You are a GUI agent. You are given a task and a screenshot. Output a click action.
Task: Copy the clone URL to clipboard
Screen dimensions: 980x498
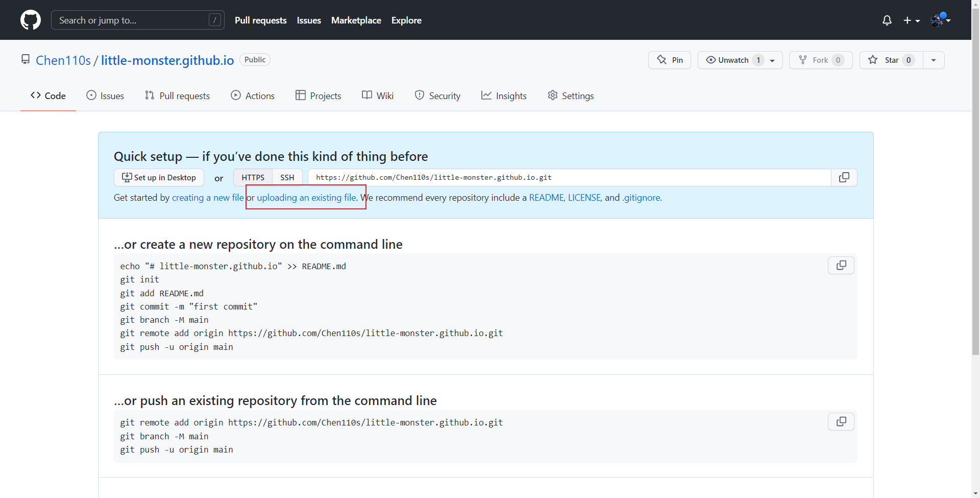(844, 177)
